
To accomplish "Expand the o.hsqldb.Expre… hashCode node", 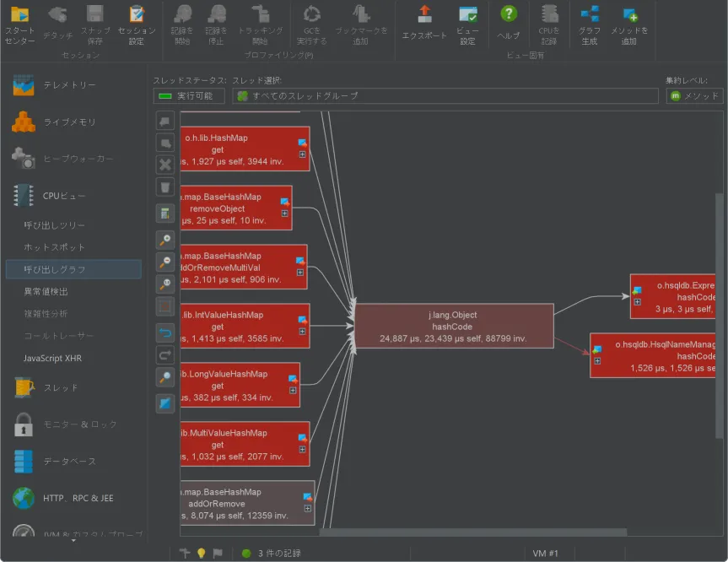I will click(638, 302).
